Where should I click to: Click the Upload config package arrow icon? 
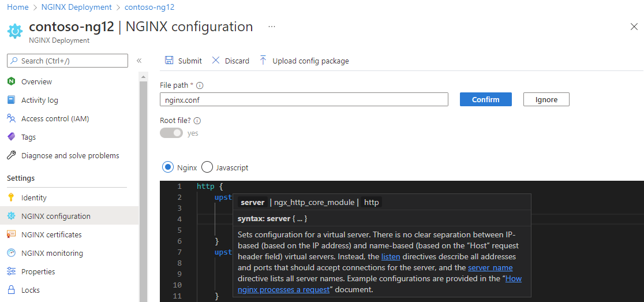point(263,61)
